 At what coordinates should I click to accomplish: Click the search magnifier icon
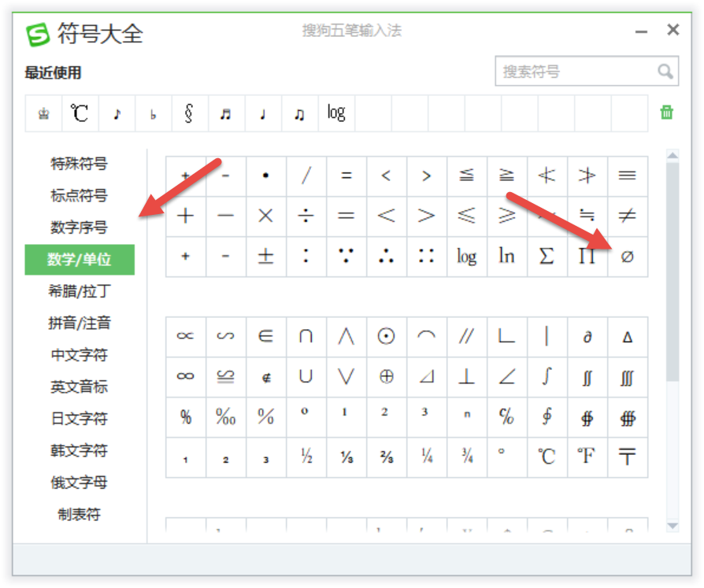tap(665, 72)
